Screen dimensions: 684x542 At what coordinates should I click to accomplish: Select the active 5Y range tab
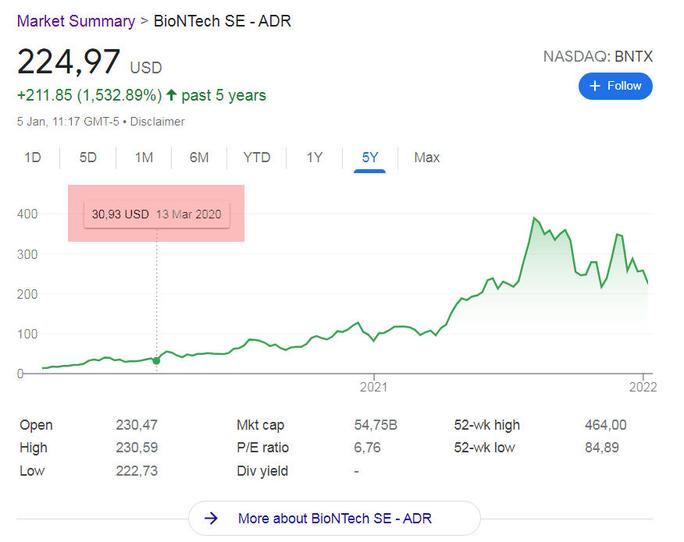pyautogui.click(x=370, y=157)
